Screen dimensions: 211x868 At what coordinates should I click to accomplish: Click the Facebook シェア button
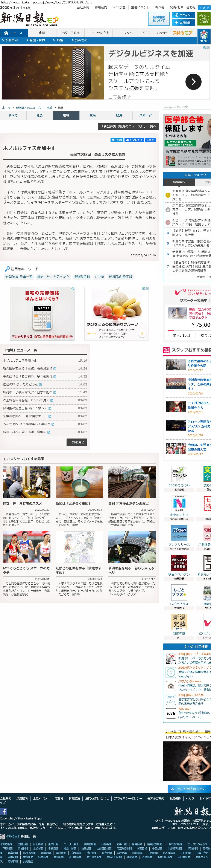coord(150,140)
